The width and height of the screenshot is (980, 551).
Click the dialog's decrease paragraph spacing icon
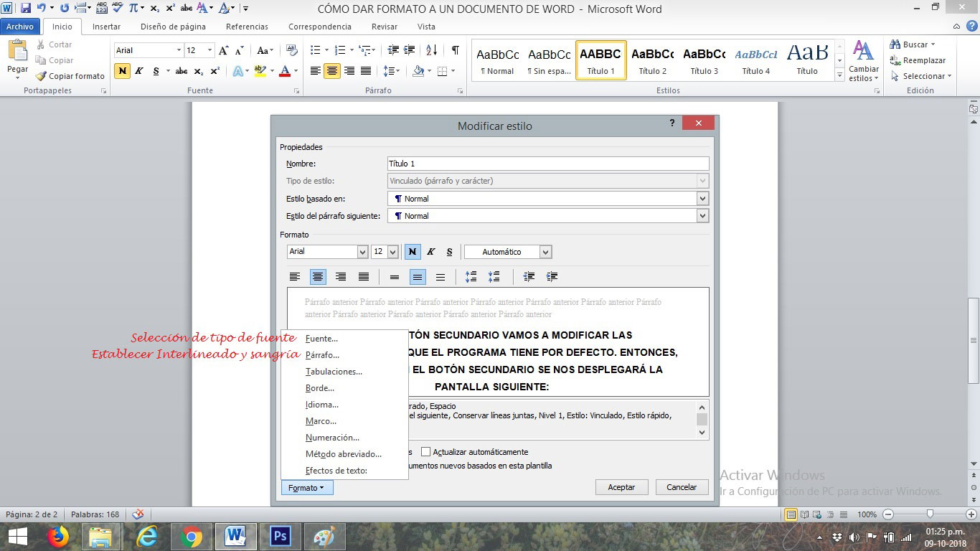click(x=494, y=277)
